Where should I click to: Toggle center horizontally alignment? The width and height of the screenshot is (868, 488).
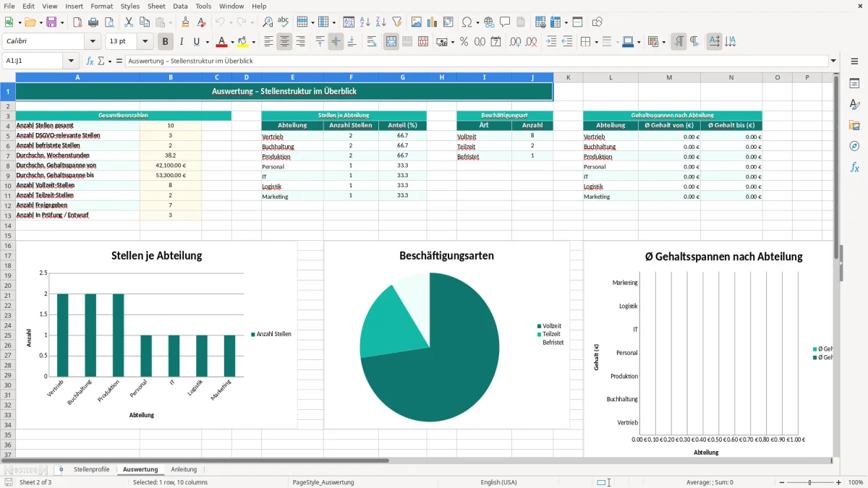click(284, 42)
